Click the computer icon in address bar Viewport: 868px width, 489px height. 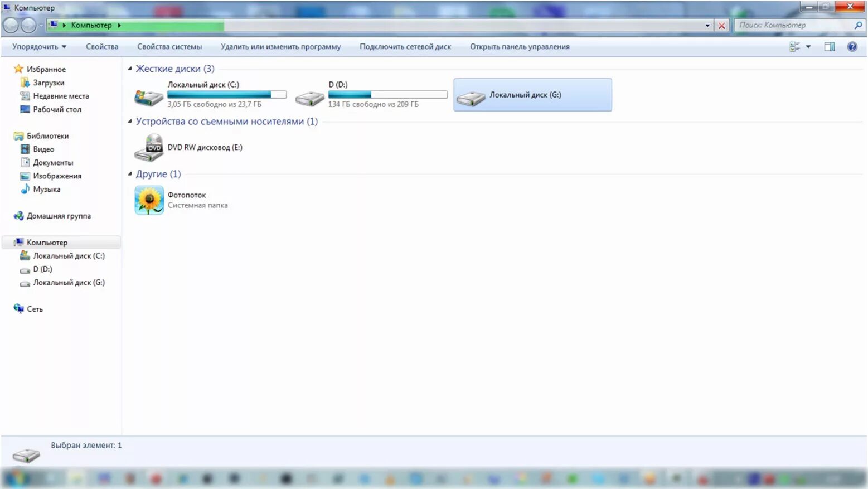click(x=53, y=25)
